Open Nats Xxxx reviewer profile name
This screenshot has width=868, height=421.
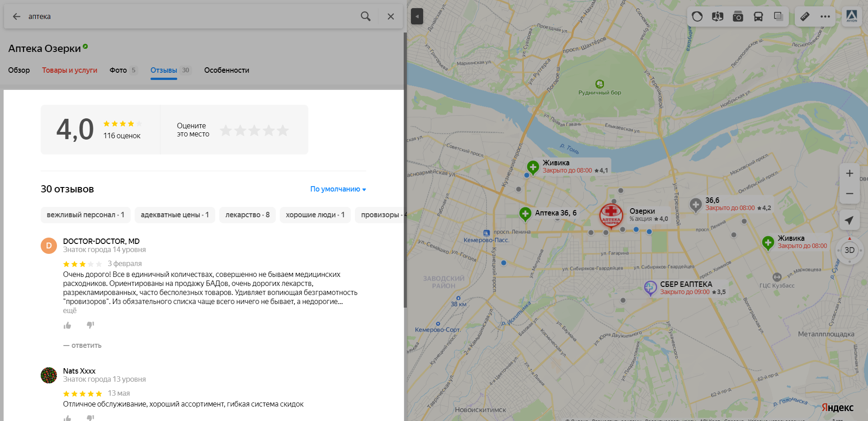click(x=79, y=371)
